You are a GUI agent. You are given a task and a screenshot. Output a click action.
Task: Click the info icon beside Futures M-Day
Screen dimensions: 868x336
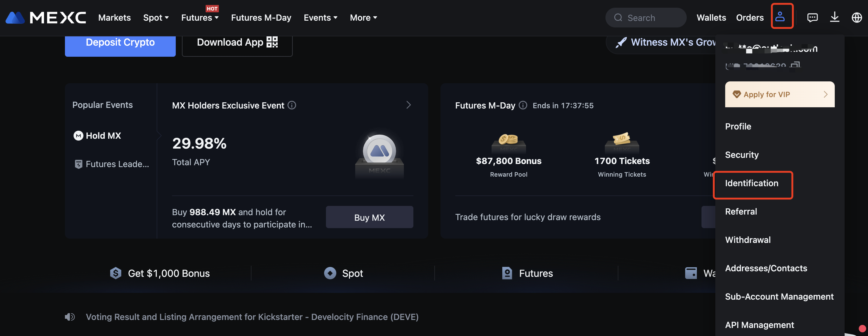coord(523,105)
